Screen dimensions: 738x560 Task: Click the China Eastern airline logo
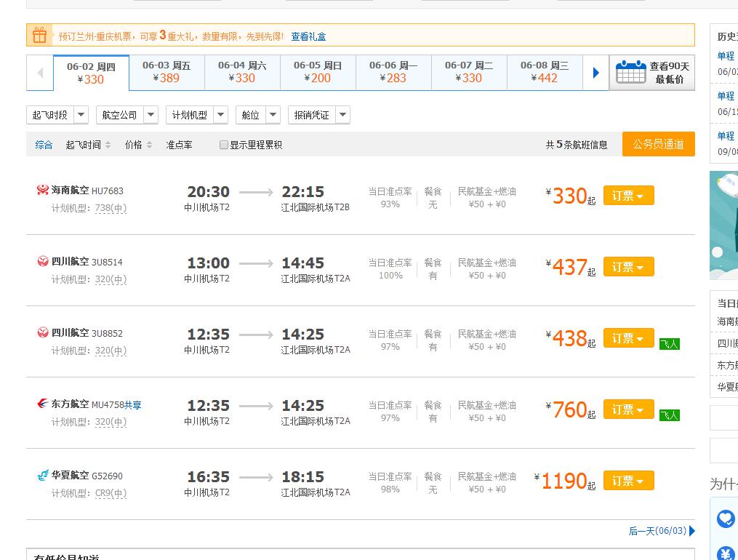pyautogui.click(x=43, y=404)
